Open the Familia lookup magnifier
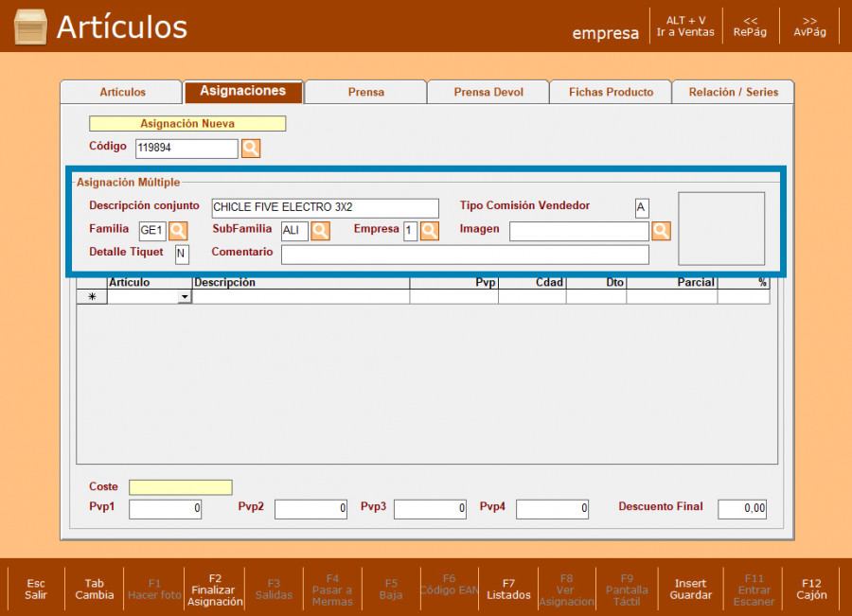852x616 pixels. click(x=178, y=230)
